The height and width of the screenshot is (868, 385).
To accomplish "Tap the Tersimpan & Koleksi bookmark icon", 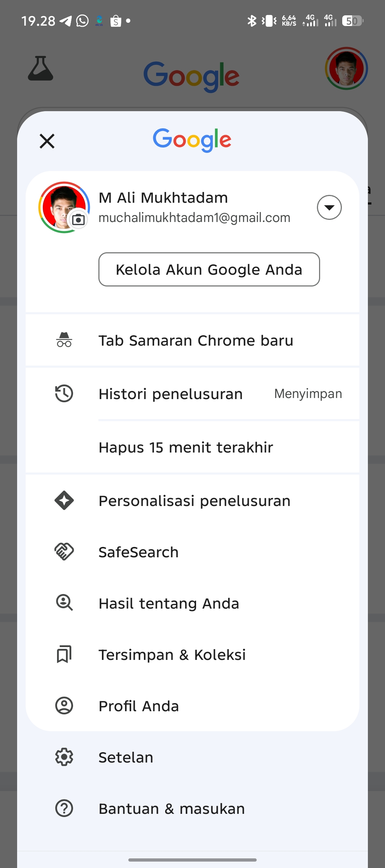I will 64,654.
